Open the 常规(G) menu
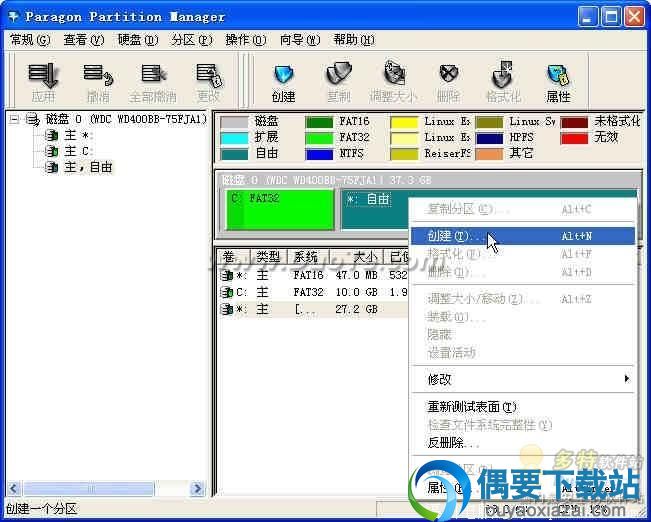This screenshot has width=651, height=522. click(29, 40)
